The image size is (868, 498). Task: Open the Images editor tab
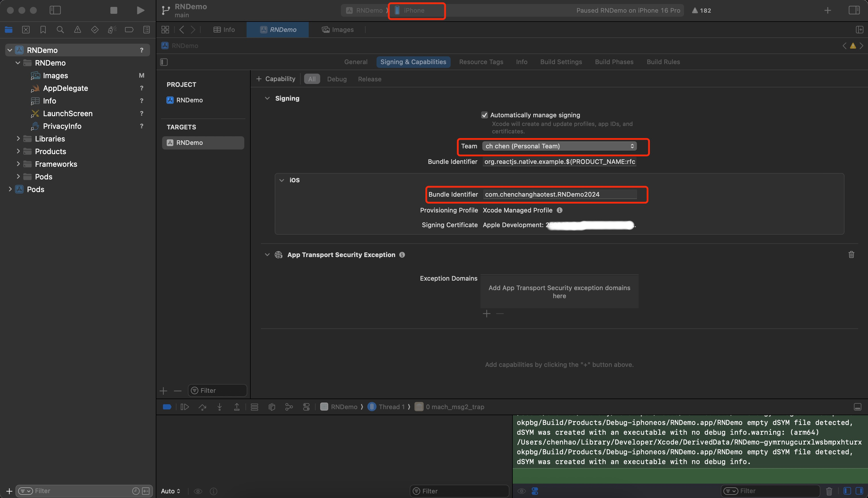point(338,30)
